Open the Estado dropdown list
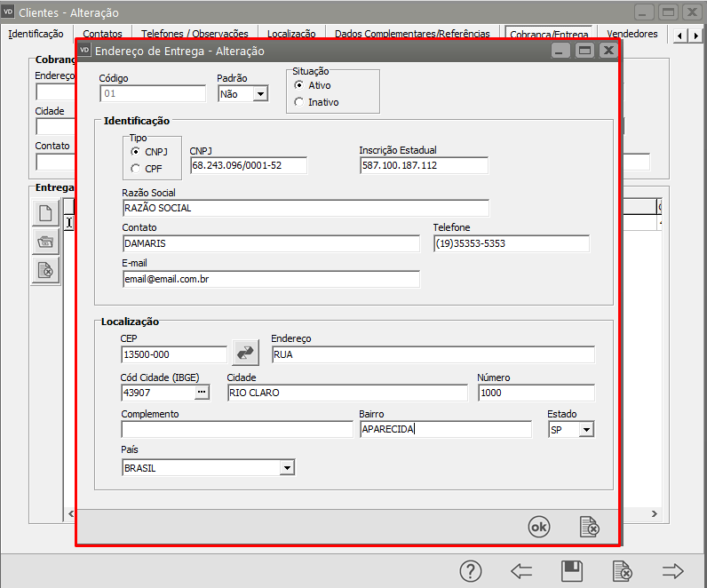The height and width of the screenshot is (588, 707). (x=585, y=430)
